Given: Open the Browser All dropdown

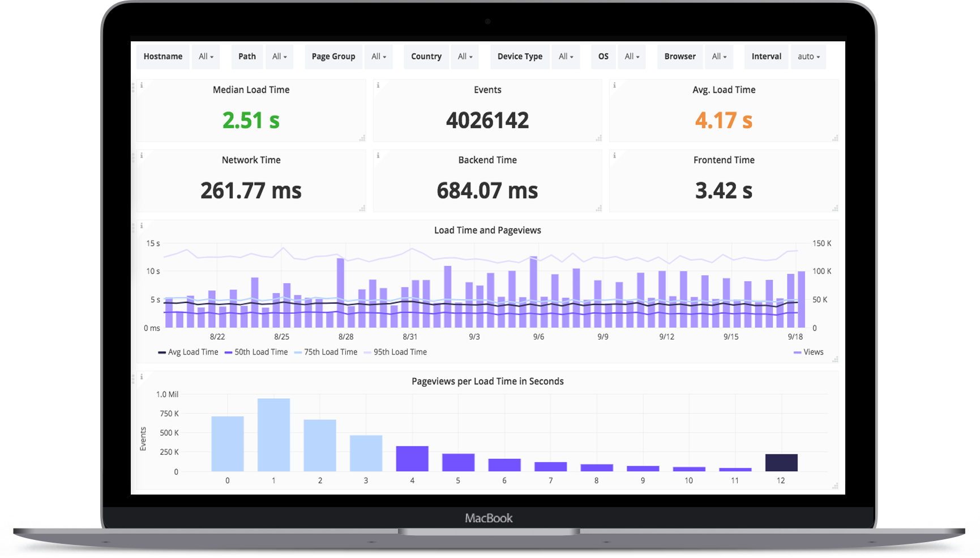Looking at the screenshot, I should pyautogui.click(x=719, y=57).
